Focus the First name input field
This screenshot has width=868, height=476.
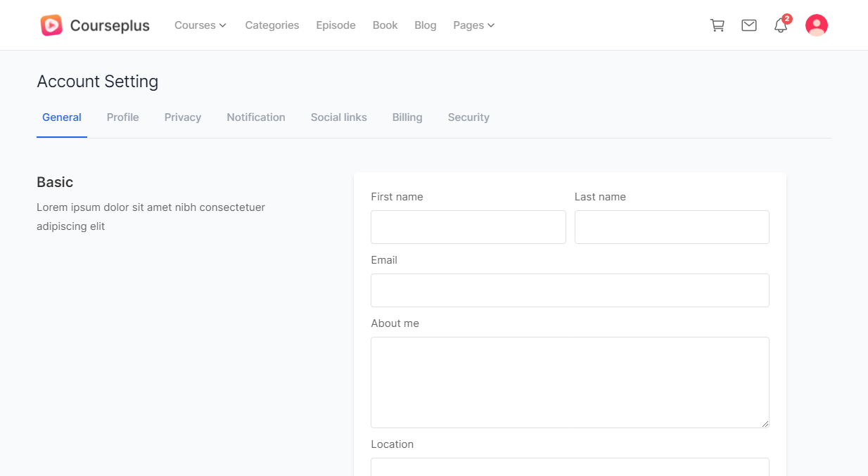coord(468,227)
